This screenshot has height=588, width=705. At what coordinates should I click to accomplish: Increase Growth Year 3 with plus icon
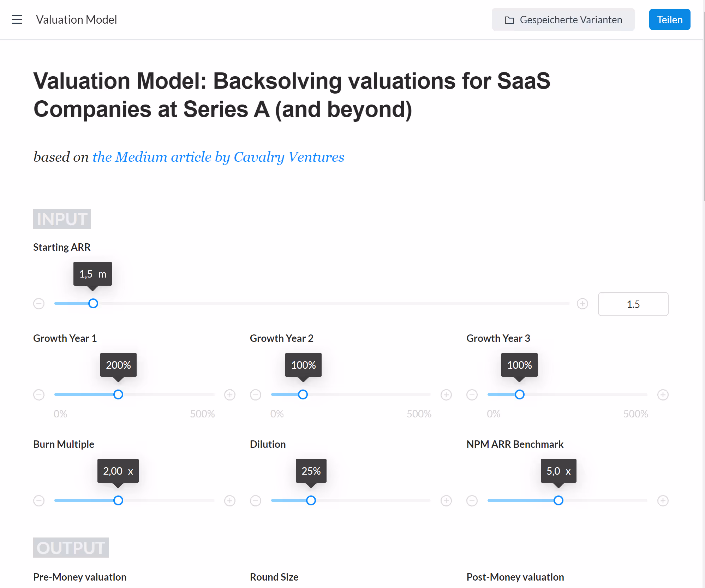tap(663, 395)
